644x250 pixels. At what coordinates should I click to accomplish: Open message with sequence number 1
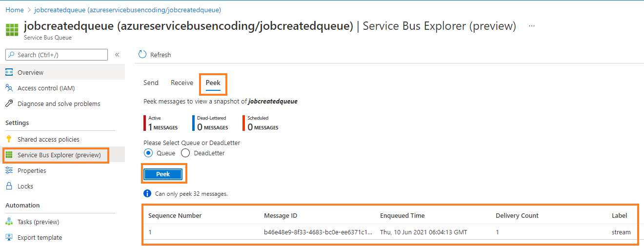(x=150, y=232)
